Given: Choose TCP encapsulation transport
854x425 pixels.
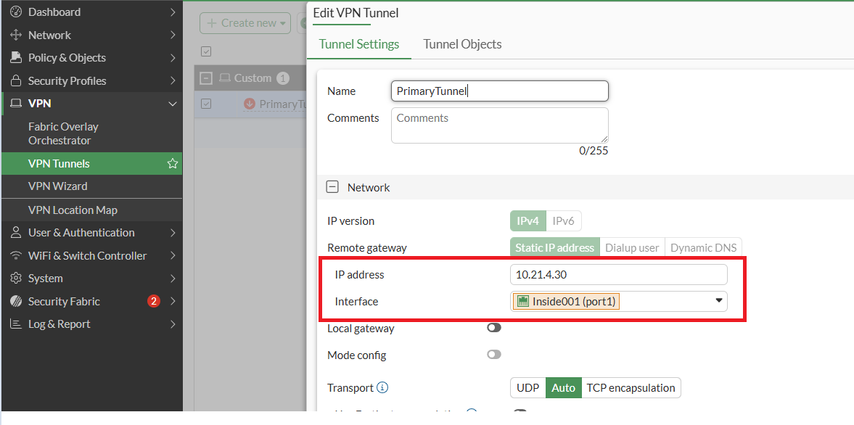Looking at the screenshot, I should pos(630,388).
